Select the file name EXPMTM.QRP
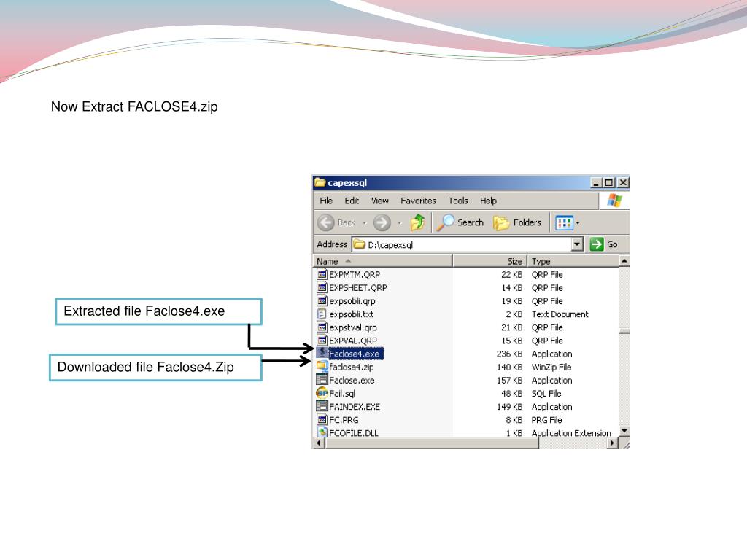 pyautogui.click(x=355, y=275)
